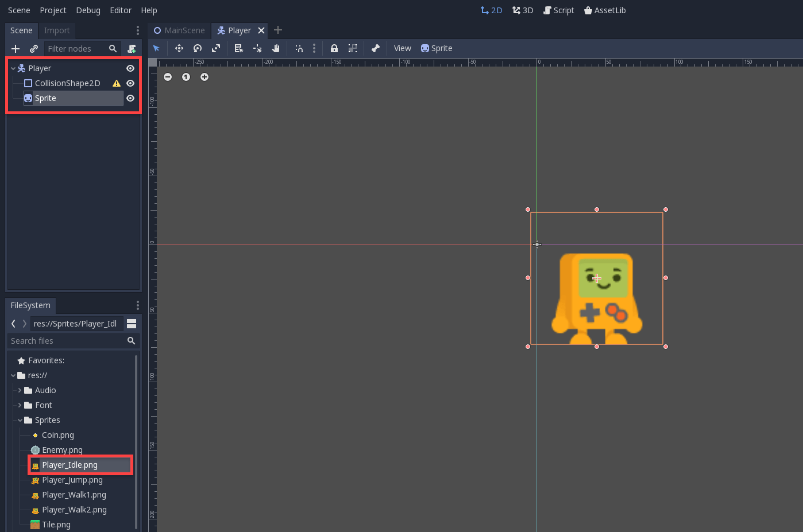The width and height of the screenshot is (803, 532).
Task: Switch to the Scene dock tab
Action: pos(21,30)
